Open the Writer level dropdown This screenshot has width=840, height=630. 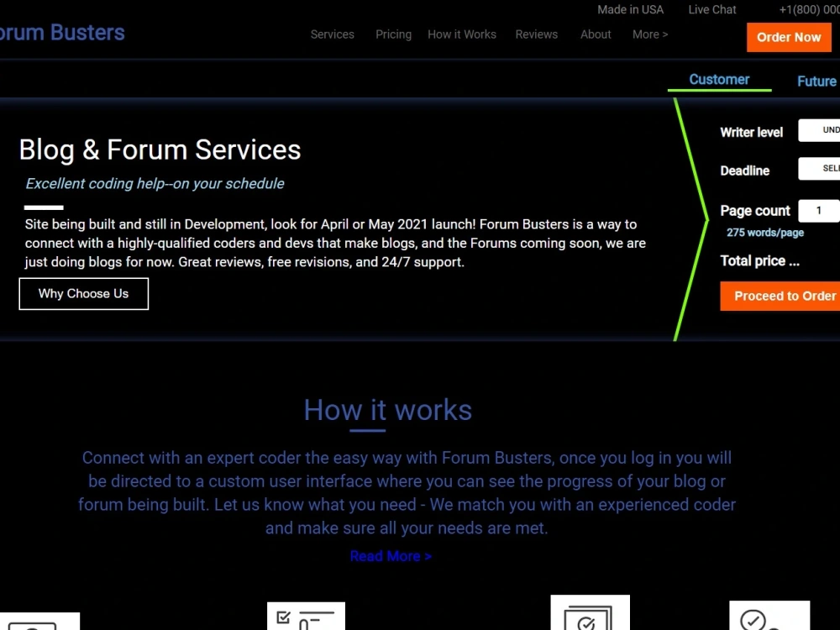click(x=819, y=130)
